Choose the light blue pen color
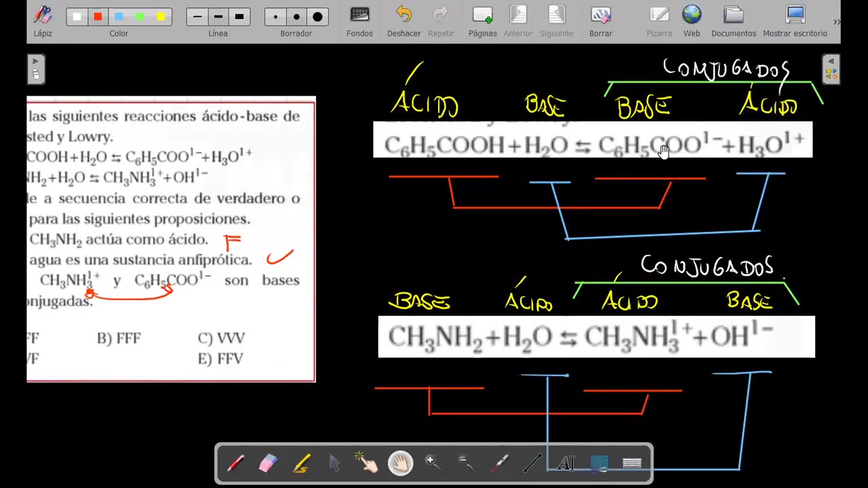 tap(119, 16)
